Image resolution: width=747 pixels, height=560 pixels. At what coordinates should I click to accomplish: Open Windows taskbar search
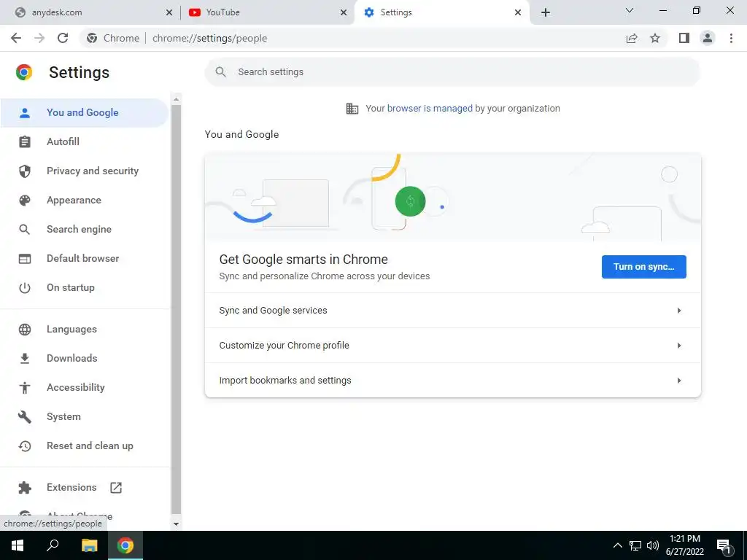pyautogui.click(x=53, y=545)
